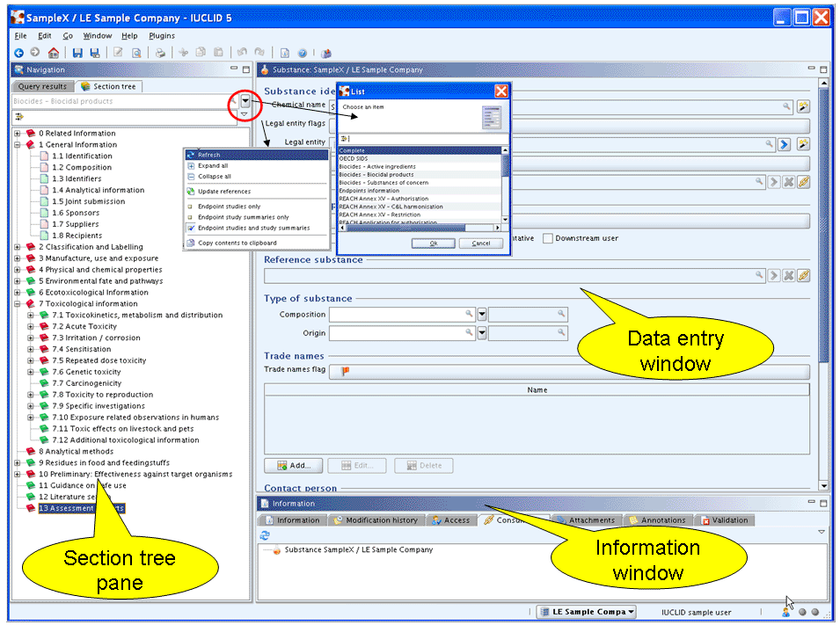
Task: Click Ok in the List dialog
Action: (434, 243)
